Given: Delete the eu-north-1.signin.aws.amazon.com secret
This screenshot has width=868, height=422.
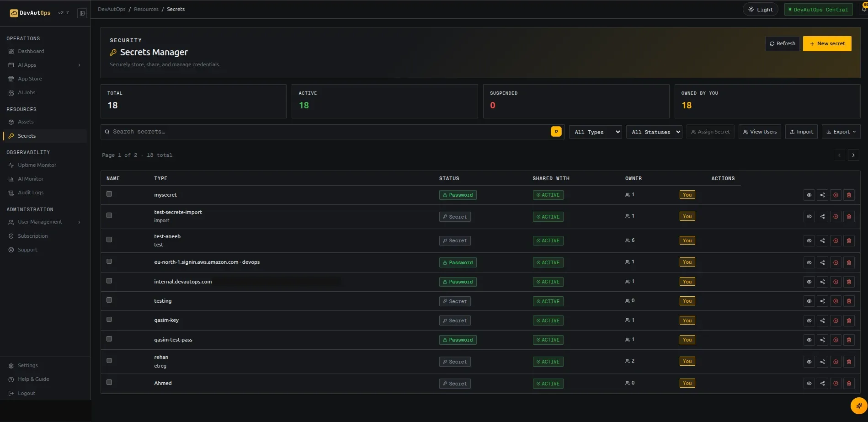Looking at the screenshot, I should point(849,262).
